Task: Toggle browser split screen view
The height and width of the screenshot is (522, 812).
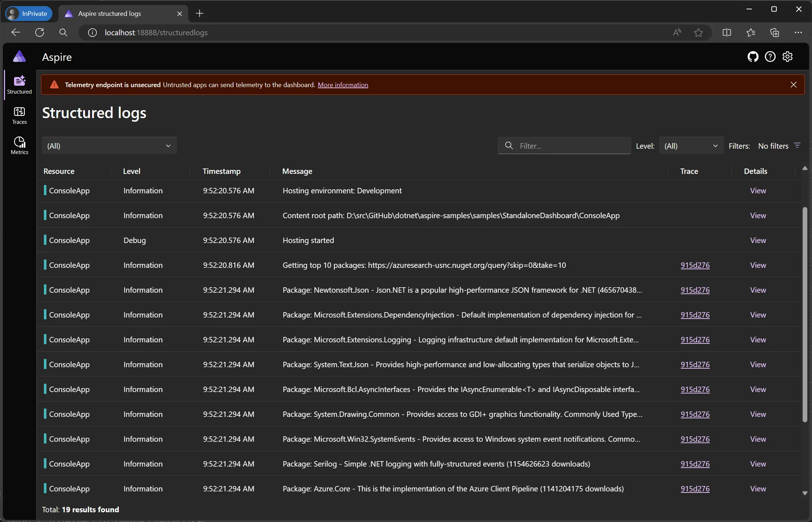Action: pyautogui.click(x=726, y=32)
